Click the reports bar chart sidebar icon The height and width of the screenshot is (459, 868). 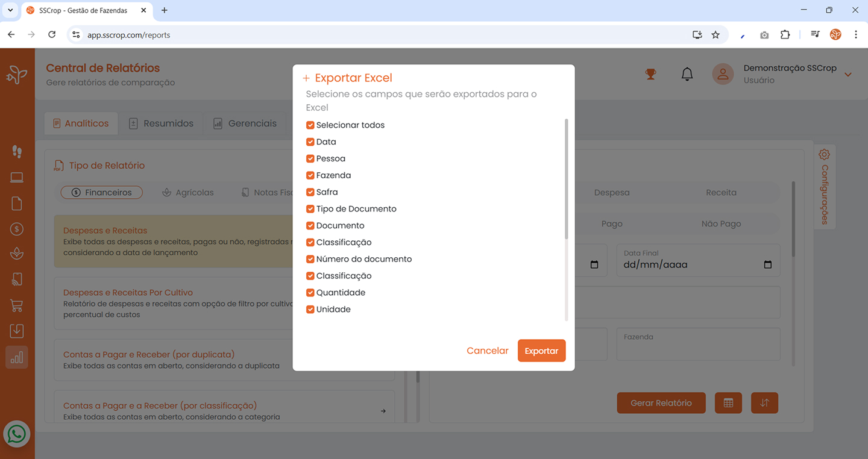(17, 357)
